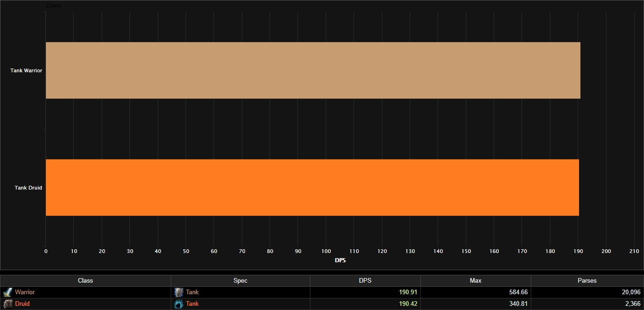The width and height of the screenshot is (644, 310).
Task: Click the Druid class icon
Action: 7,304
